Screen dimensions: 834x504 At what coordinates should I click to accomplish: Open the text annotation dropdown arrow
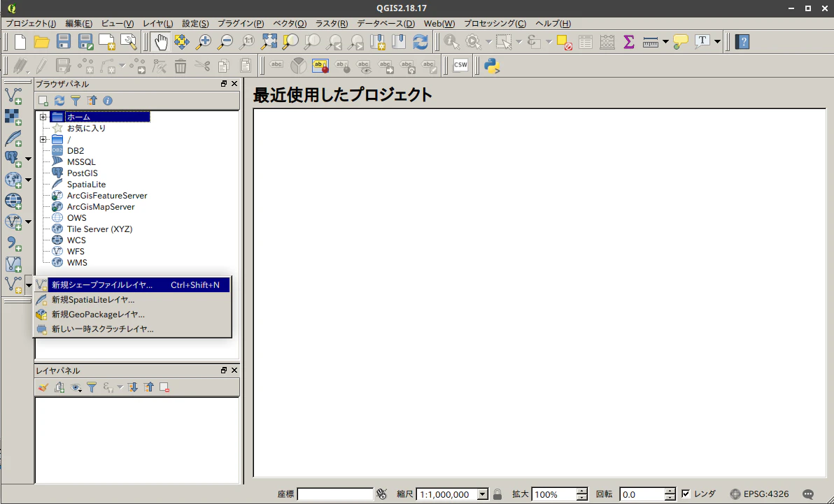(x=718, y=41)
